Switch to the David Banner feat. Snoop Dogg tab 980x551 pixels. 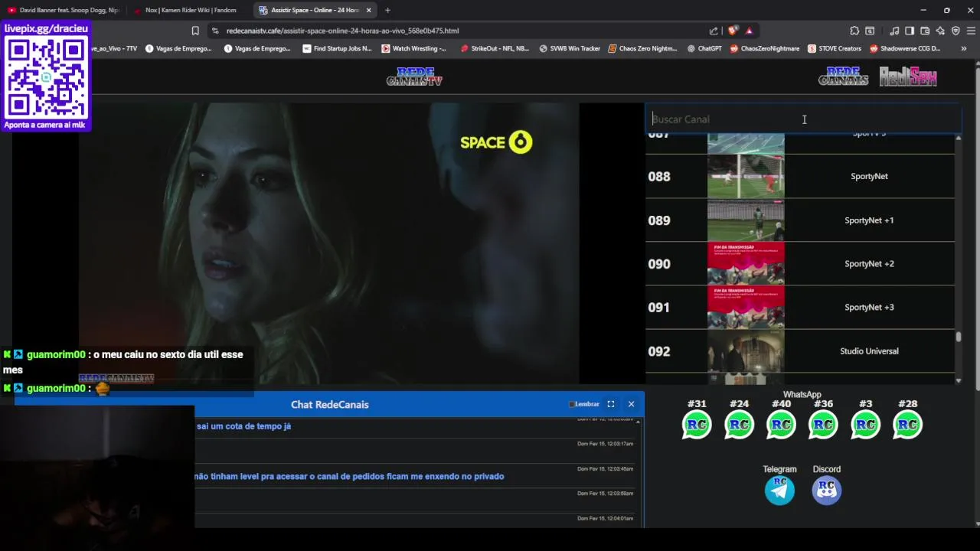[63, 10]
